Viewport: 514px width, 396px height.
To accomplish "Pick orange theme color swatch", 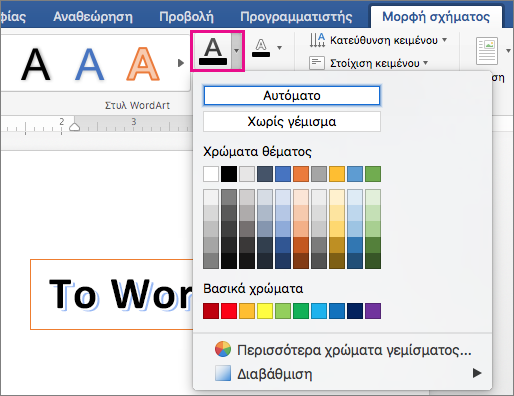I will tap(301, 174).
